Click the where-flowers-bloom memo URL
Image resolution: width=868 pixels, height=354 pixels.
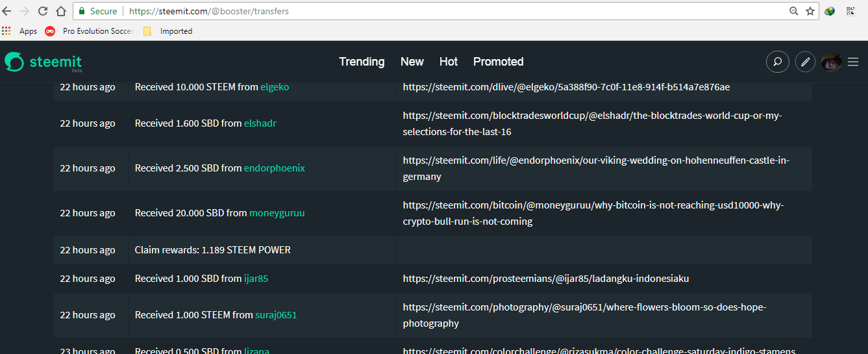coord(584,315)
